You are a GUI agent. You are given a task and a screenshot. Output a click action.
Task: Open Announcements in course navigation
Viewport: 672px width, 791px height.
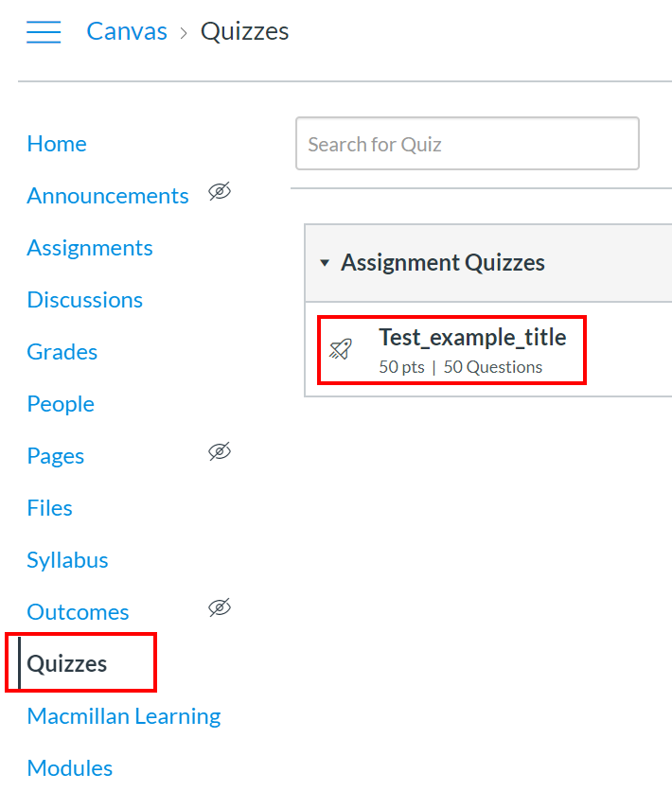108,196
